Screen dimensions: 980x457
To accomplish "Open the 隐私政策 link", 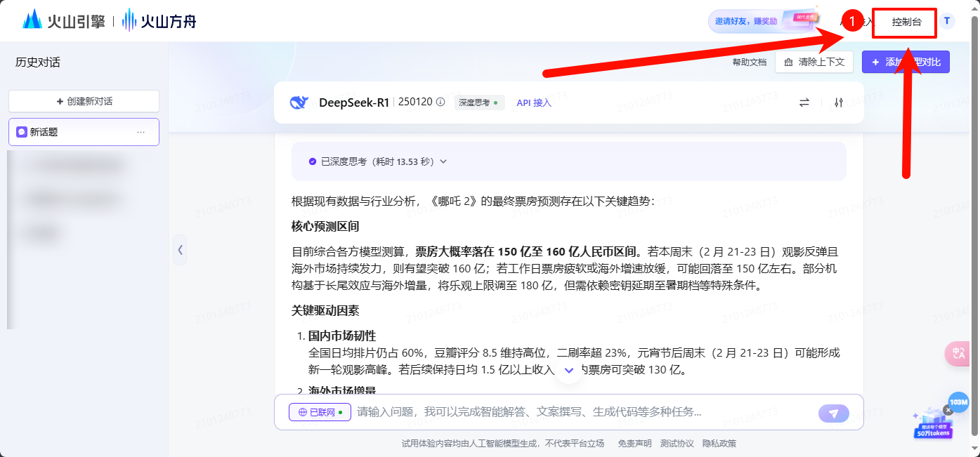I will click(719, 444).
